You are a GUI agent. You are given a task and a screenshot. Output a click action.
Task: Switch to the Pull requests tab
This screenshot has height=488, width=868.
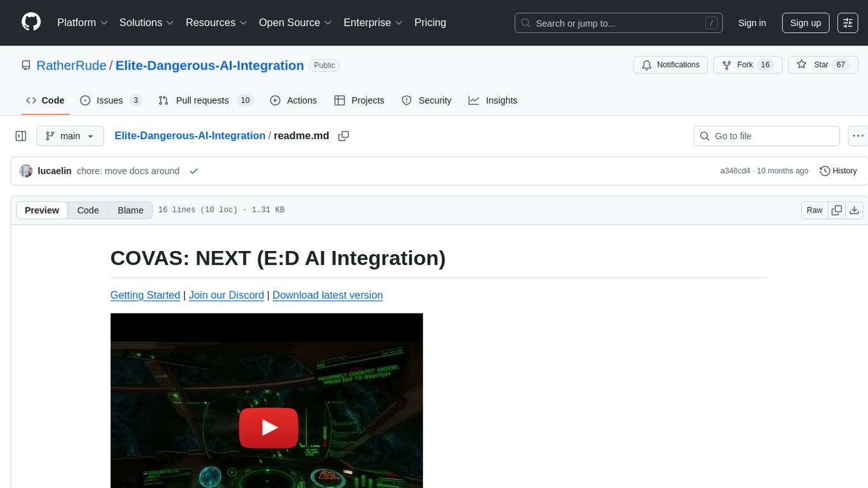coord(206,100)
